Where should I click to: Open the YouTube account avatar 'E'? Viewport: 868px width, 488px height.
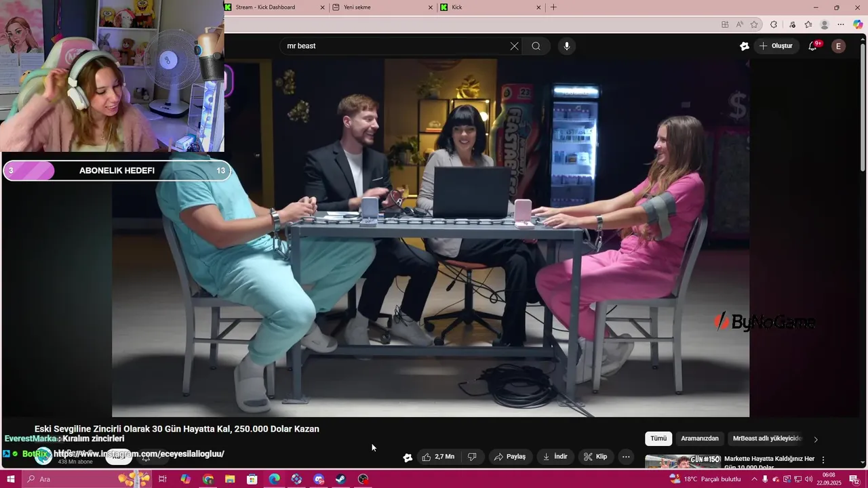[x=839, y=46]
